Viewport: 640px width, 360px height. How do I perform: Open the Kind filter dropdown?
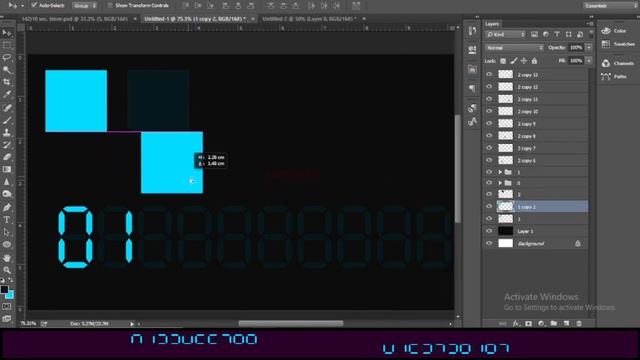(x=506, y=35)
